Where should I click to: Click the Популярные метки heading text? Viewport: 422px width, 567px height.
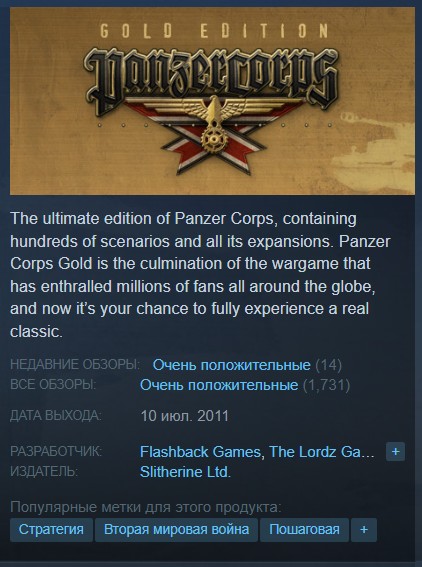[145, 507]
